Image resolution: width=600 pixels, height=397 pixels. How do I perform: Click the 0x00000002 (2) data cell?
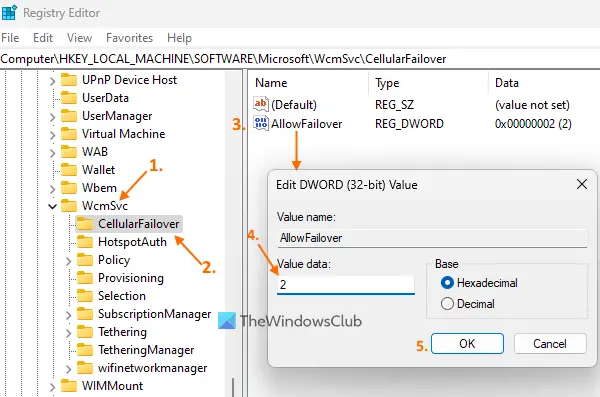533,124
